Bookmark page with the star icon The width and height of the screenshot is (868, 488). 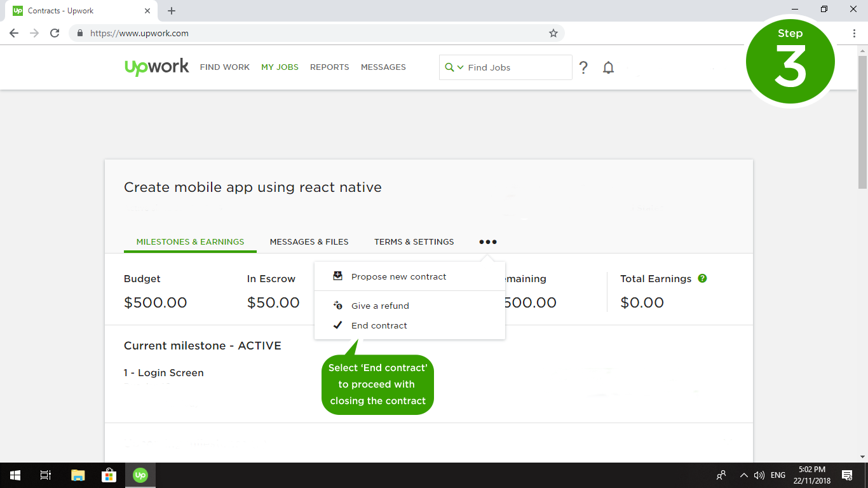point(553,33)
